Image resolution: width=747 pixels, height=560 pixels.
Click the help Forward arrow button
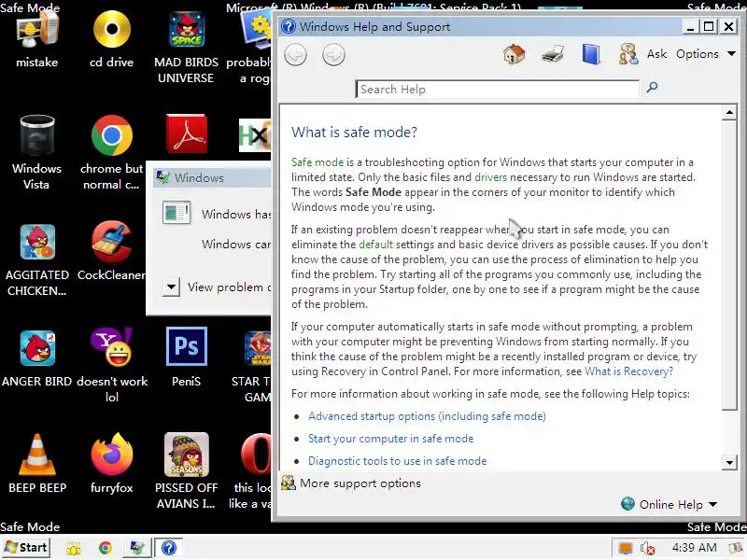click(333, 55)
